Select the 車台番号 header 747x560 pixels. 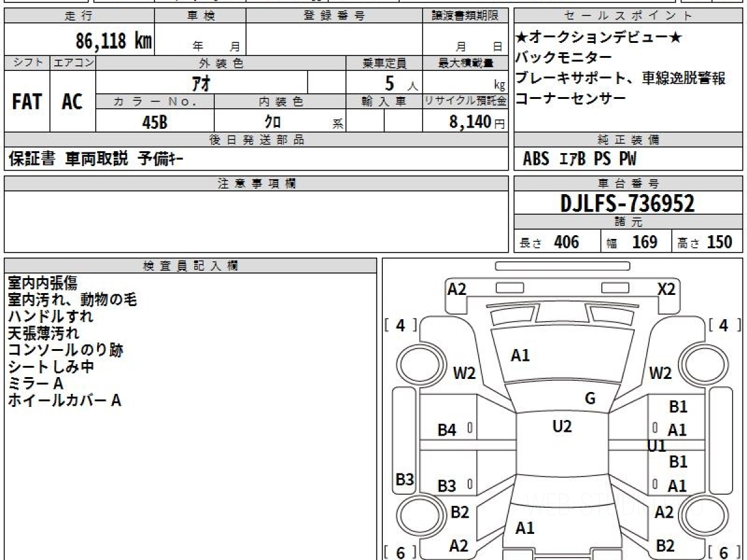click(628, 184)
